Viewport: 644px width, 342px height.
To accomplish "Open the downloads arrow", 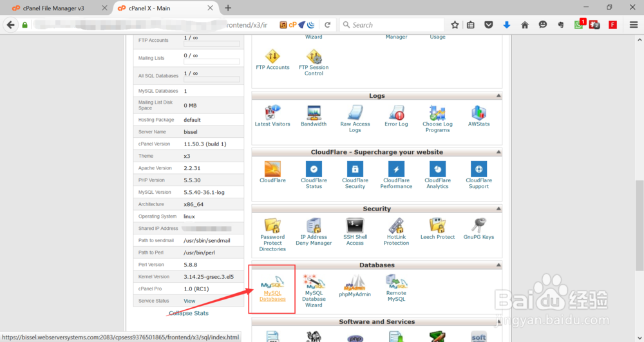I will [x=506, y=25].
